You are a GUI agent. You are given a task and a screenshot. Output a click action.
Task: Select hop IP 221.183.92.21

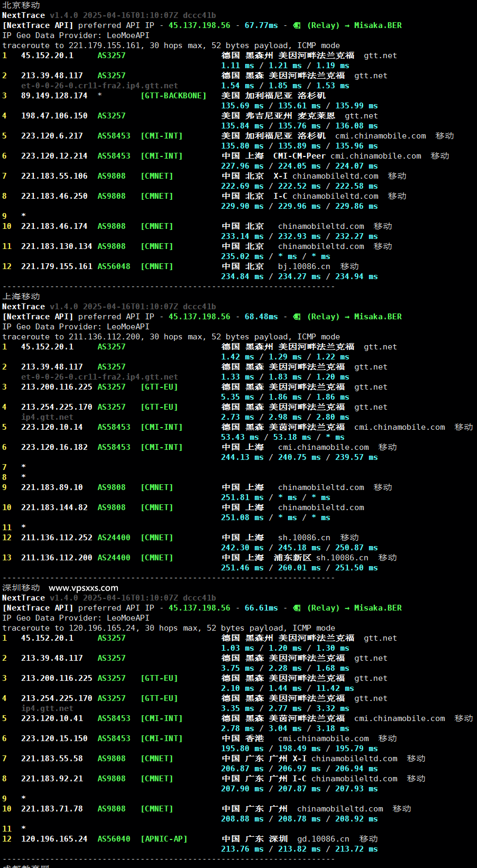click(52, 779)
